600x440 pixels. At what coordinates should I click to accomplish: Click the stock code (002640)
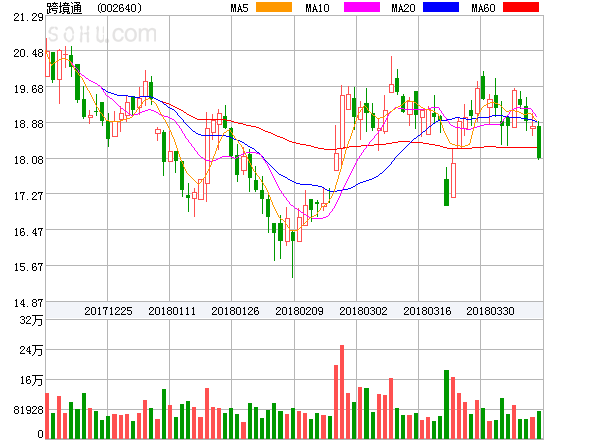119,8
